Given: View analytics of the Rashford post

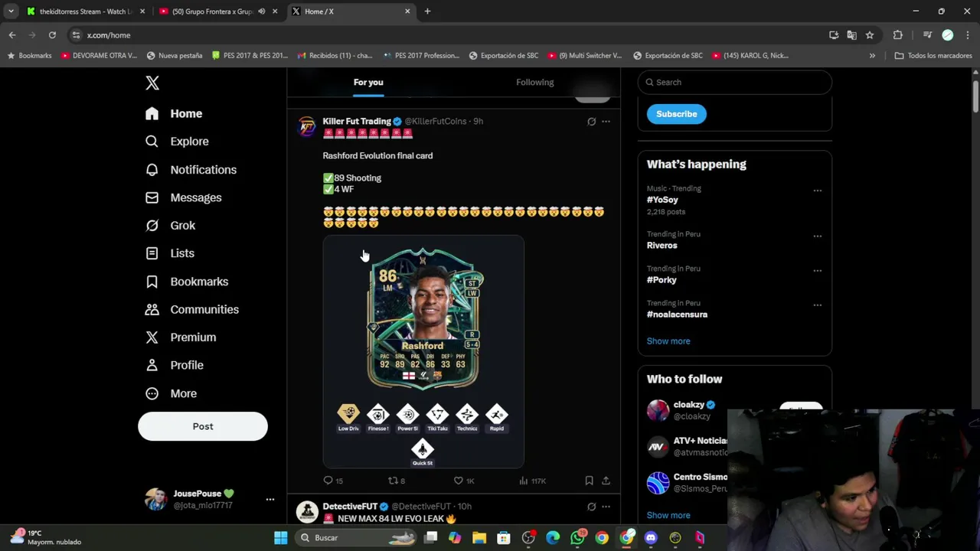Looking at the screenshot, I should [532, 481].
